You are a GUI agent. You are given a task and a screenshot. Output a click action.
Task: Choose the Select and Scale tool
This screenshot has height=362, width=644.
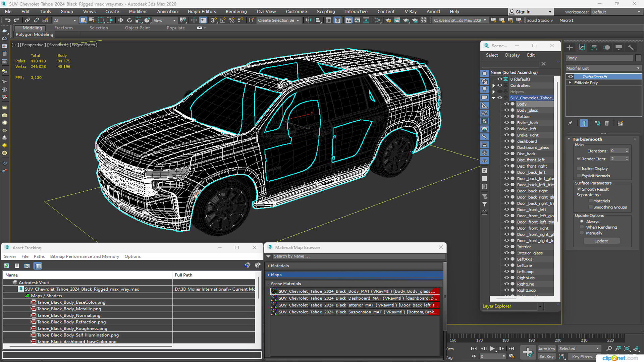coord(138,20)
